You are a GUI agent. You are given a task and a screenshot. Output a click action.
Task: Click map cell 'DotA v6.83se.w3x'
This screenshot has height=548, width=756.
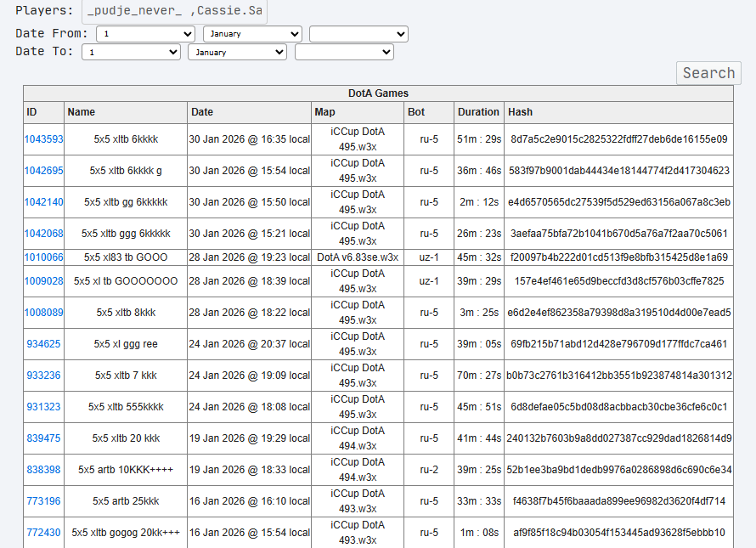(358, 257)
